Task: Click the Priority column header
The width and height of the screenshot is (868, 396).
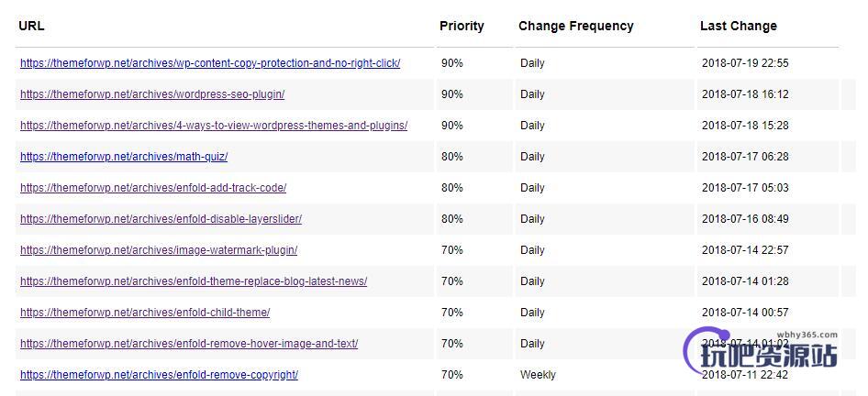Action: pos(462,26)
